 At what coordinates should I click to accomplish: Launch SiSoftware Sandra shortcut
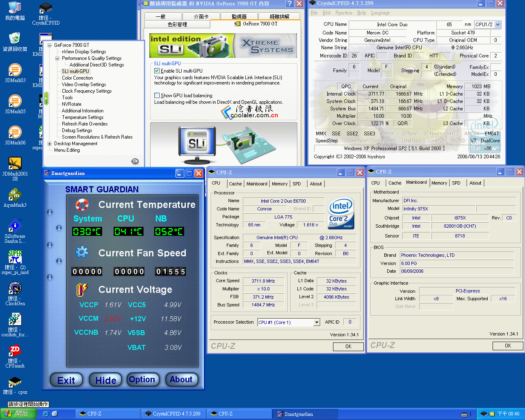tap(15, 226)
